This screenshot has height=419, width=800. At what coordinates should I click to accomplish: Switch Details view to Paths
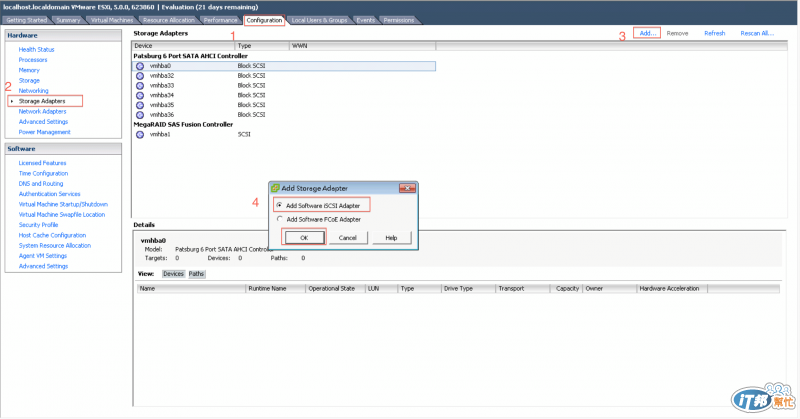tap(196, 274)
